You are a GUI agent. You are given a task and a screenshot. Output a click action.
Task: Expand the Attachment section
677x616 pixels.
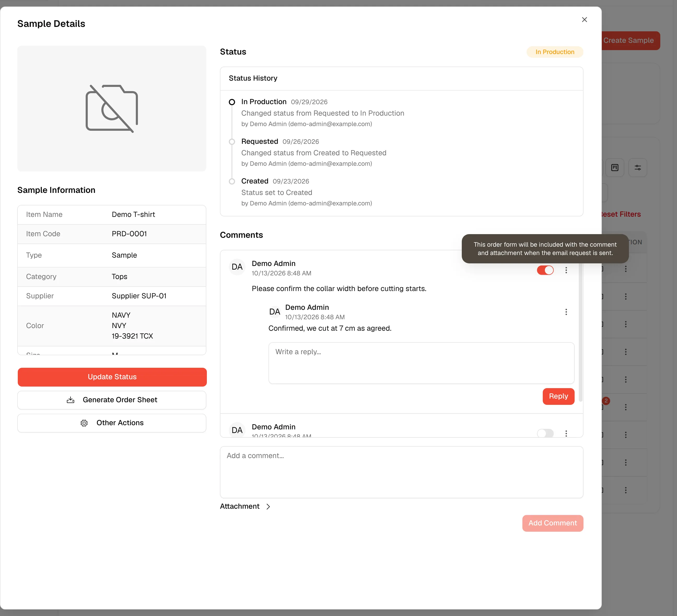tap(245, 506)
